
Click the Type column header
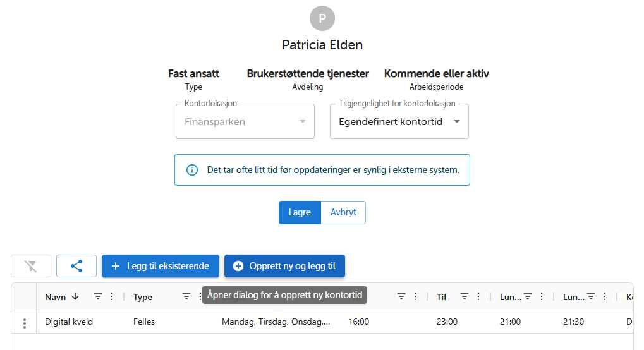(143, 297)
